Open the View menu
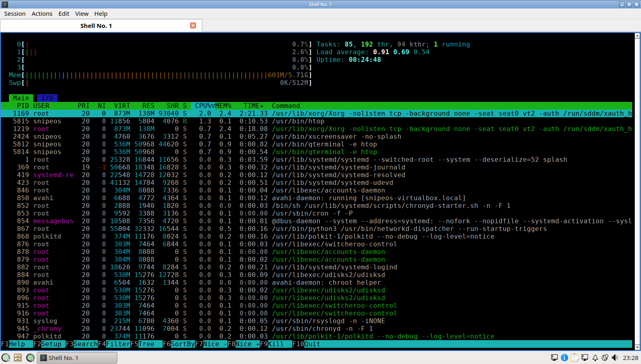 point(82,14)
